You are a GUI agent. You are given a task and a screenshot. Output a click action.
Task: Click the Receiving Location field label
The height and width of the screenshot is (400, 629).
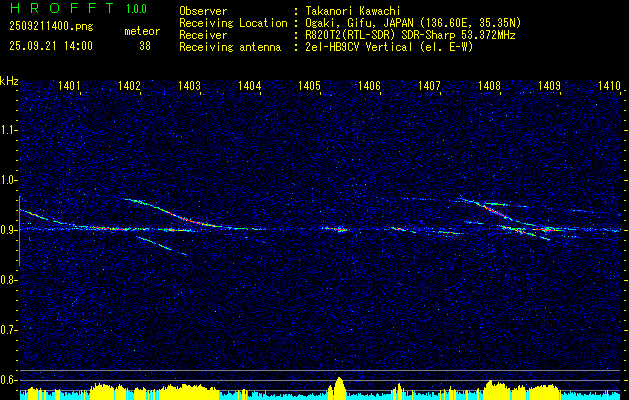tap(233, 23)
